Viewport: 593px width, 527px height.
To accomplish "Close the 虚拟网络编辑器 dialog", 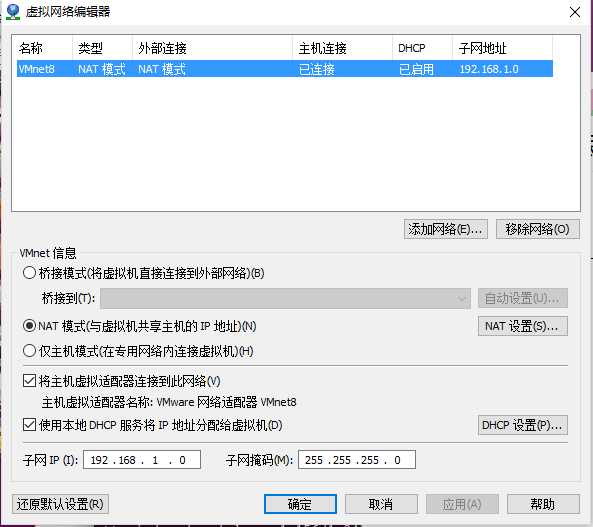I will coord(575,12).
